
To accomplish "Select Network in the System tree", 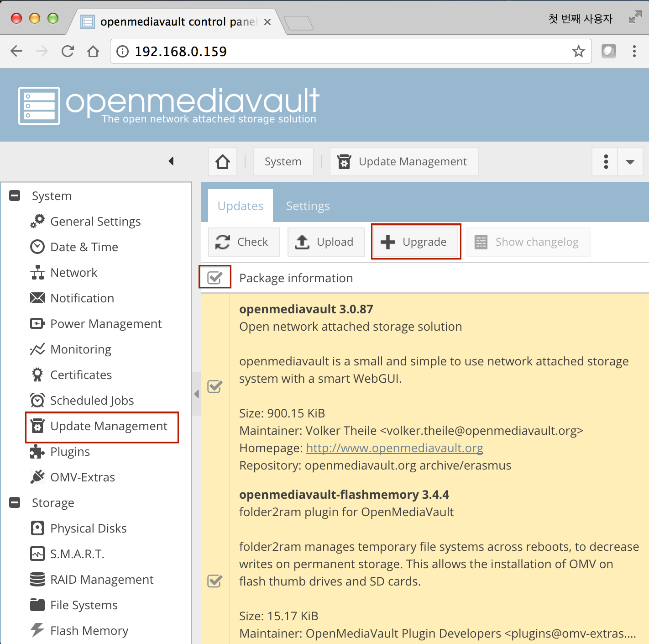I will (74, 273).
